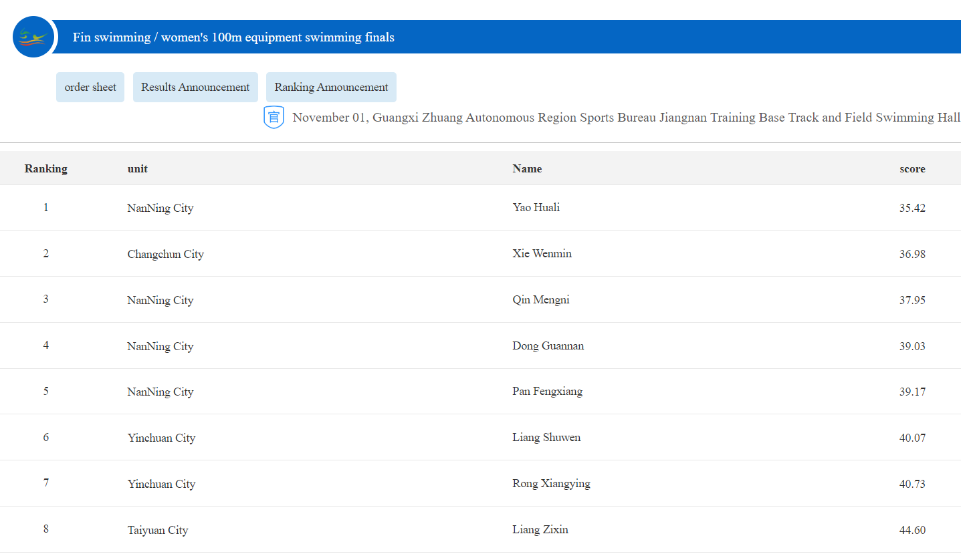969x560 pixels.
Task: Select the name Xie Wenmin
Action: coord(542,254)
